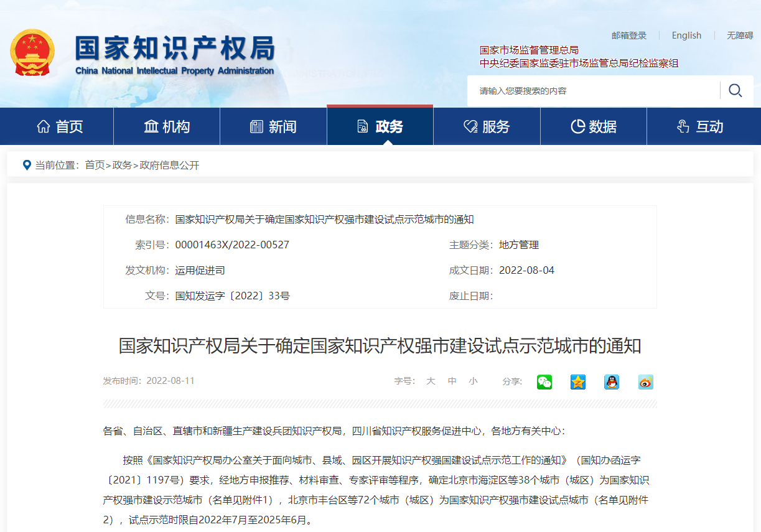The width and height of the screenshot is (761, 532).
Task: Go to 首页 in the breadcrumb
Action: click(x=95, y=165)
